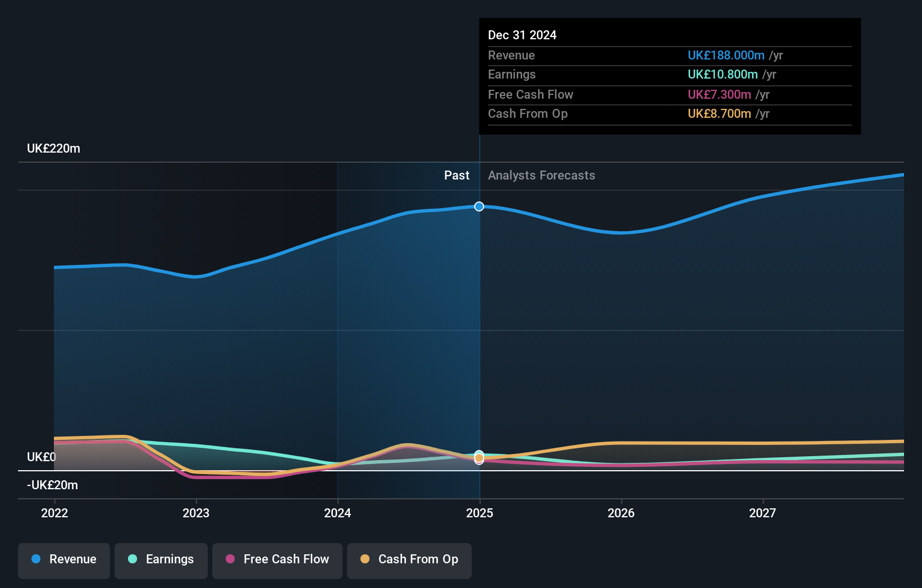Click the 2026 year label on the axis
The width and height of the screenshot is (922, 588).
tap(621, 512)
